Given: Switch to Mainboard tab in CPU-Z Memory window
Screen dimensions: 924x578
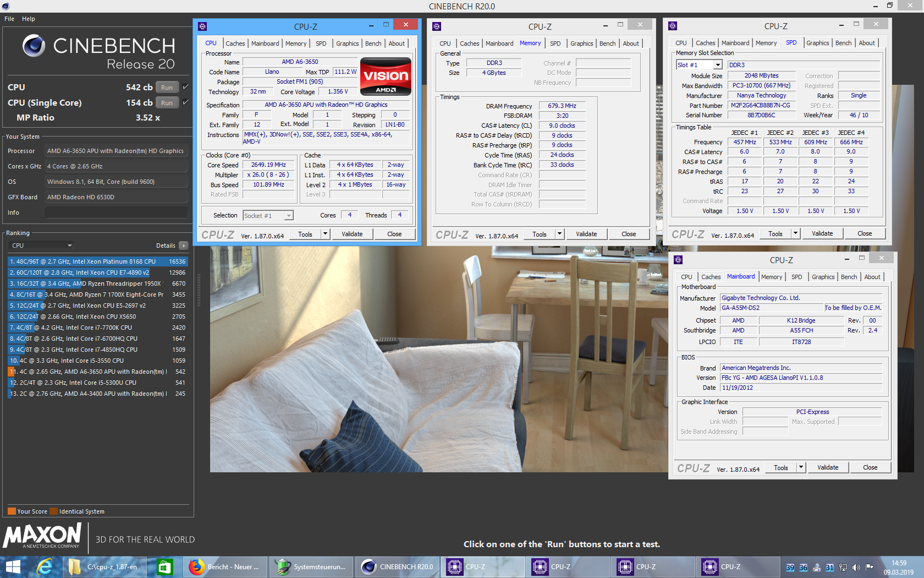Looking at the screenshot, I should pyautogui.click(x=499, y=43).
